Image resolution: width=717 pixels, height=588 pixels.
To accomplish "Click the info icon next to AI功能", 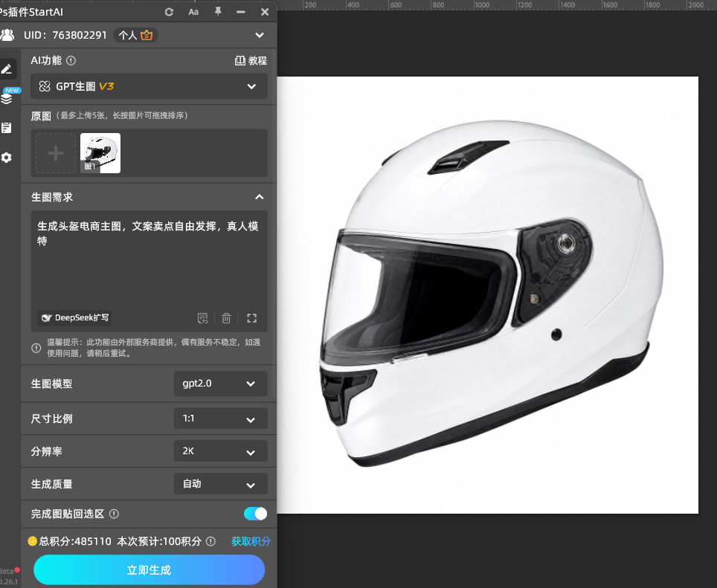I will tap(71, 60).
